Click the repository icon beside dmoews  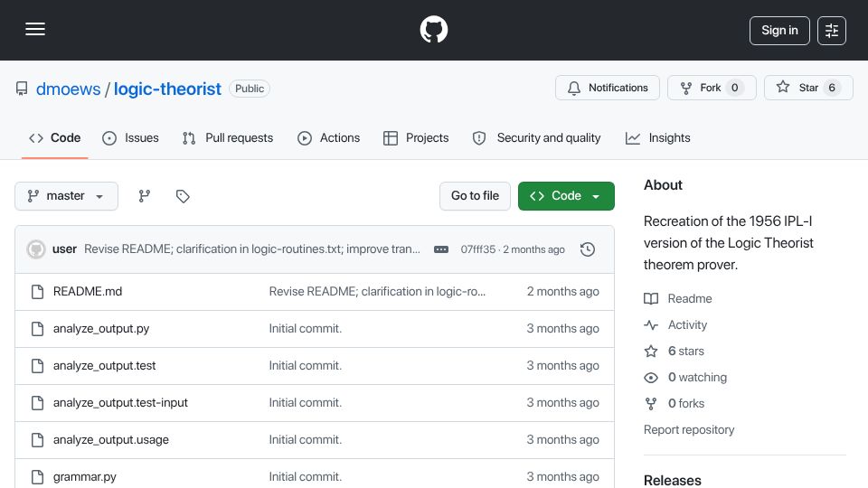(22, 89)
